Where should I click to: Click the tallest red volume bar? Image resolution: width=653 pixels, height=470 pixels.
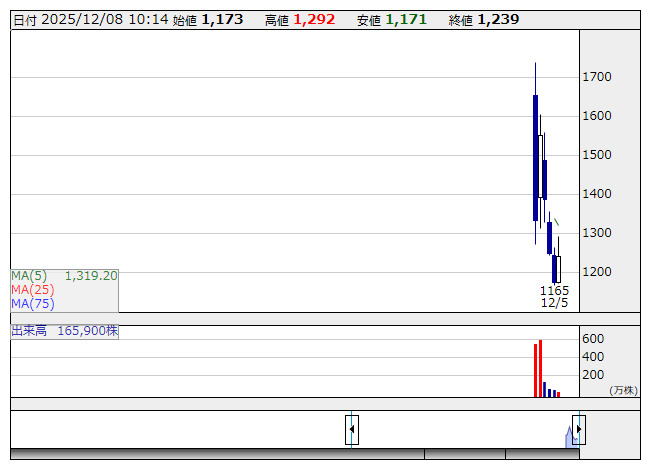pos(541,368)
